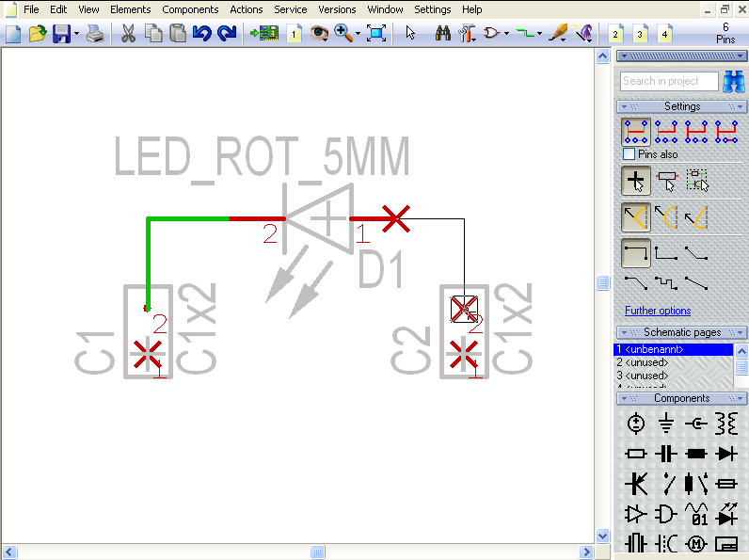
Task: Pick the AND gate component icon
Action: 666,514
